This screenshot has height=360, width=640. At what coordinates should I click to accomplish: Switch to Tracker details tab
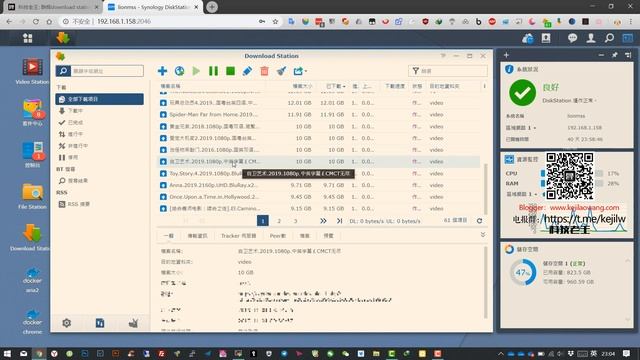(x=238, y=236)
